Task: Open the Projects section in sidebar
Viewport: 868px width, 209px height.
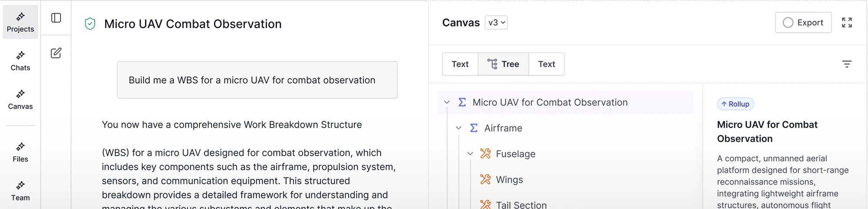Action: coord(20,22)
